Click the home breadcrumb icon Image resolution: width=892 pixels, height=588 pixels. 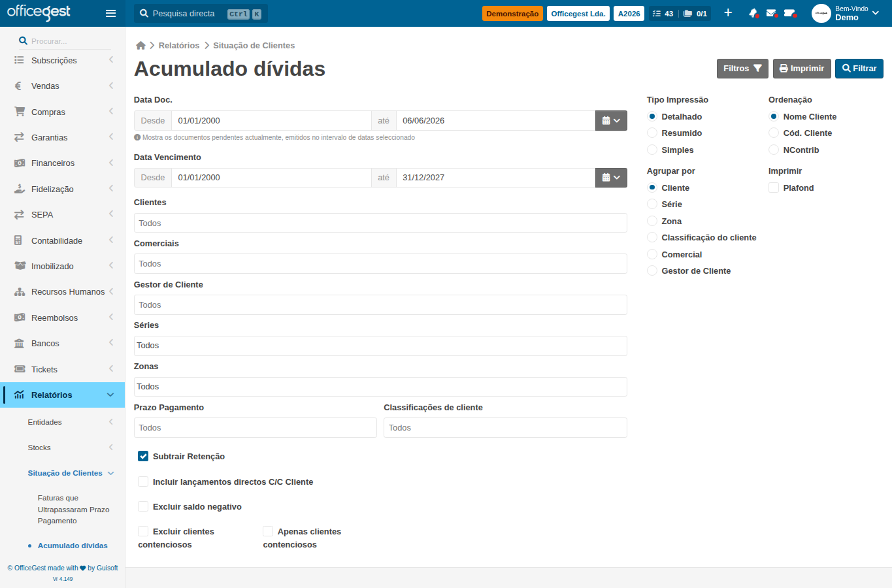[x=140, y=46]
